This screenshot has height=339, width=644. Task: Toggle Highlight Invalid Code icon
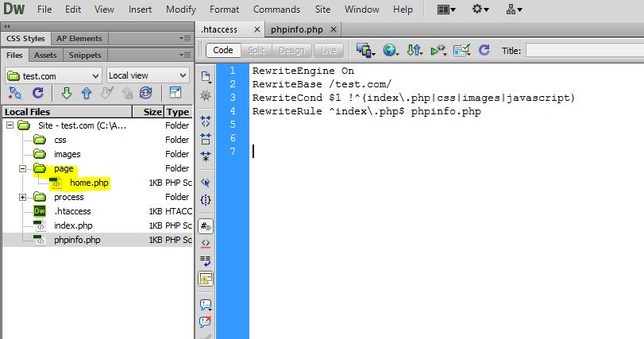(206, 244)
